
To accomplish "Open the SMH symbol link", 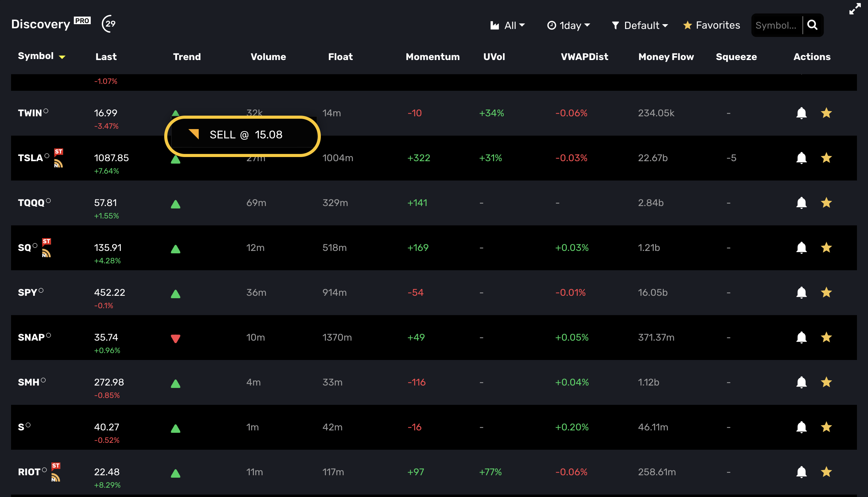I will pos(29,382).
